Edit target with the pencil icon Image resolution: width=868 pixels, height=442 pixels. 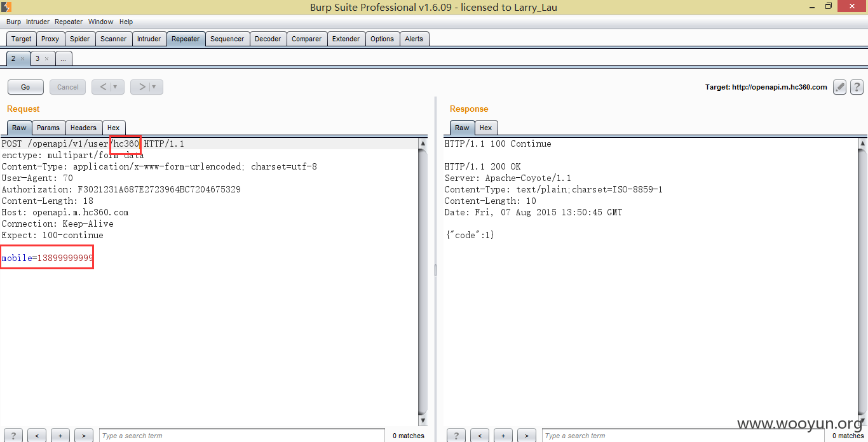point(840,87)
